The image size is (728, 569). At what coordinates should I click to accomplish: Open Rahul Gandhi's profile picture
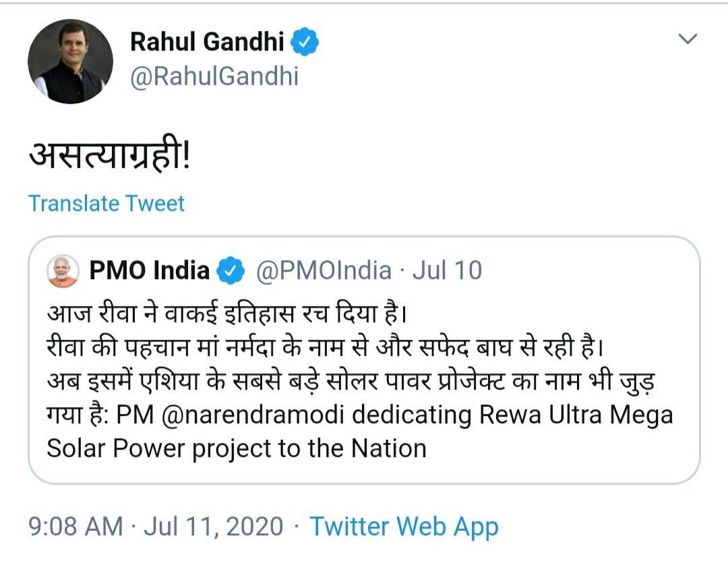[x=70, y=61]
